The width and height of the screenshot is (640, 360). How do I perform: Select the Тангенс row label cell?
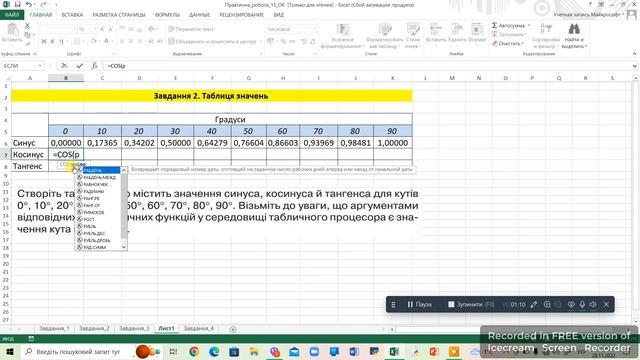coord(30,166)
